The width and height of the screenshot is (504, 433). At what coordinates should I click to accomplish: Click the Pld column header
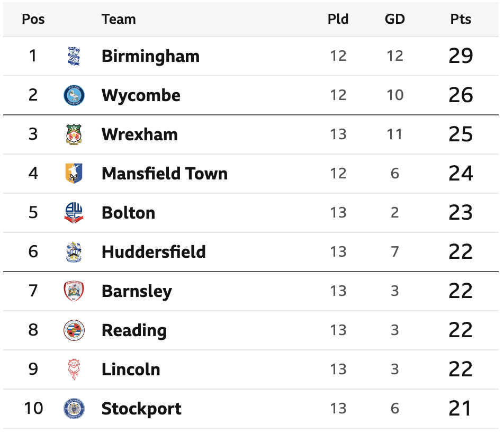(338, 19)
